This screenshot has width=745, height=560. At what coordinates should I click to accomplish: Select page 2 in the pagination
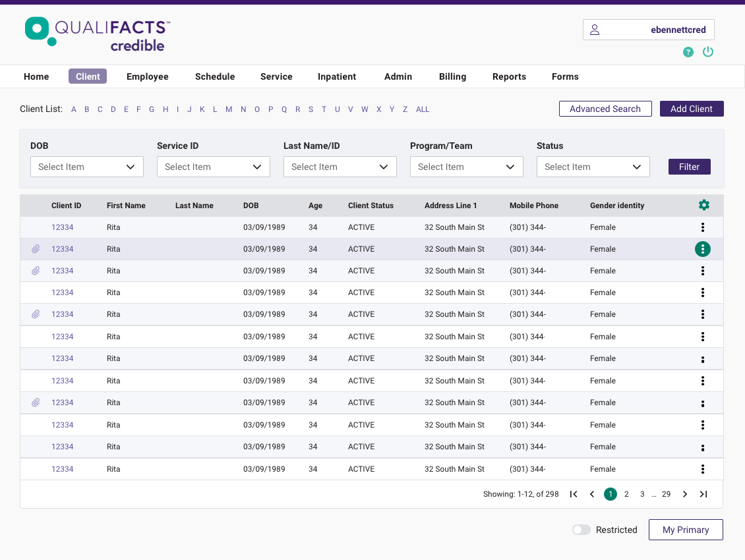626,493
